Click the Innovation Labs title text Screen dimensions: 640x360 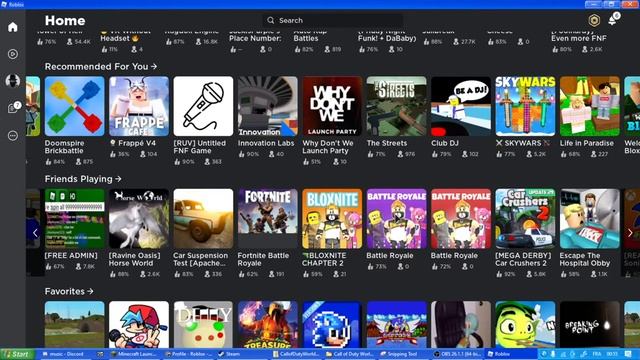point(266,143)
